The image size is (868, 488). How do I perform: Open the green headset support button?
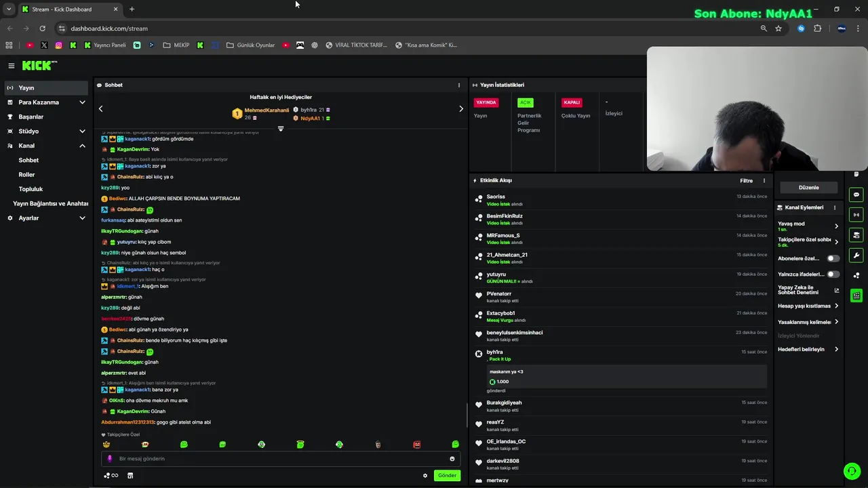tap(852, 471)
